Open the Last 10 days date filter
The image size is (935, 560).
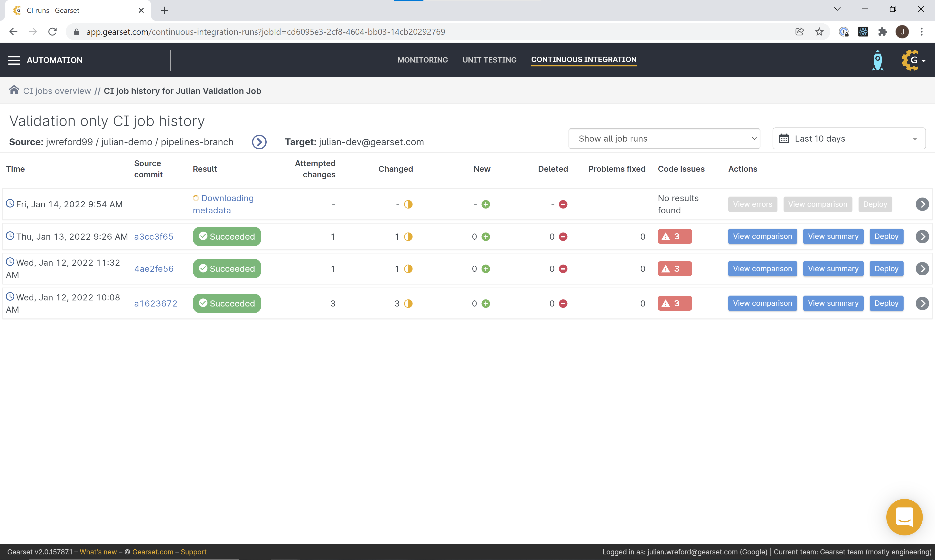coord(849,138)
